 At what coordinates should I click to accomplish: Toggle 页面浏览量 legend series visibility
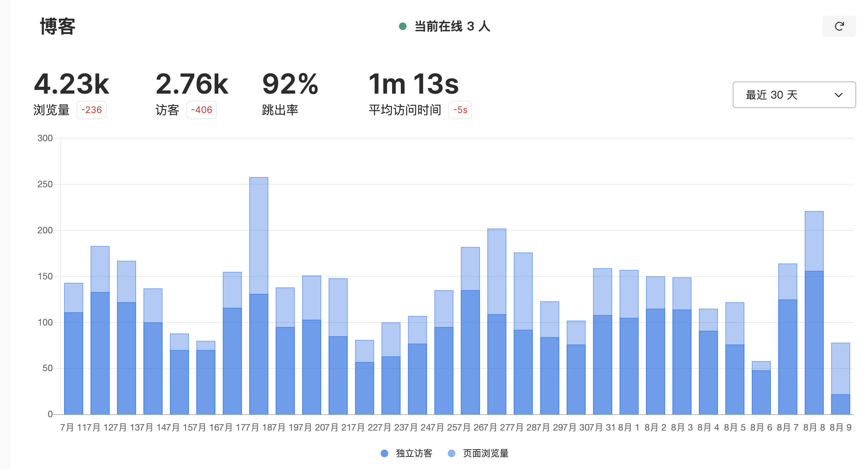pos(485,453)
